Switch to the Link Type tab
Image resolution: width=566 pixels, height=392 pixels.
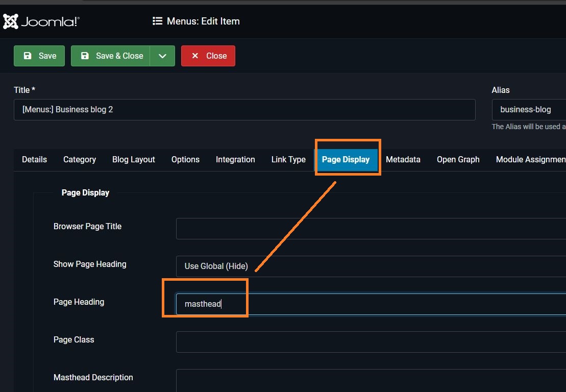coord(288,160)
